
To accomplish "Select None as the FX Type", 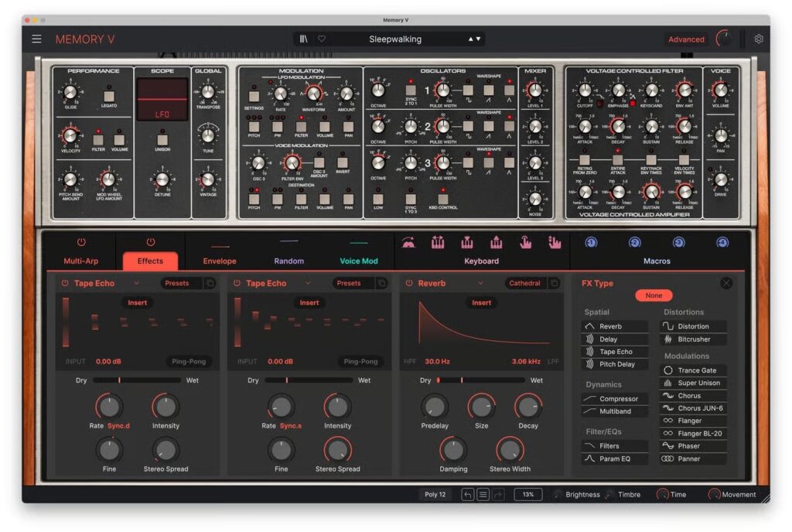I will pyautogui.click(x=654, y=295).
